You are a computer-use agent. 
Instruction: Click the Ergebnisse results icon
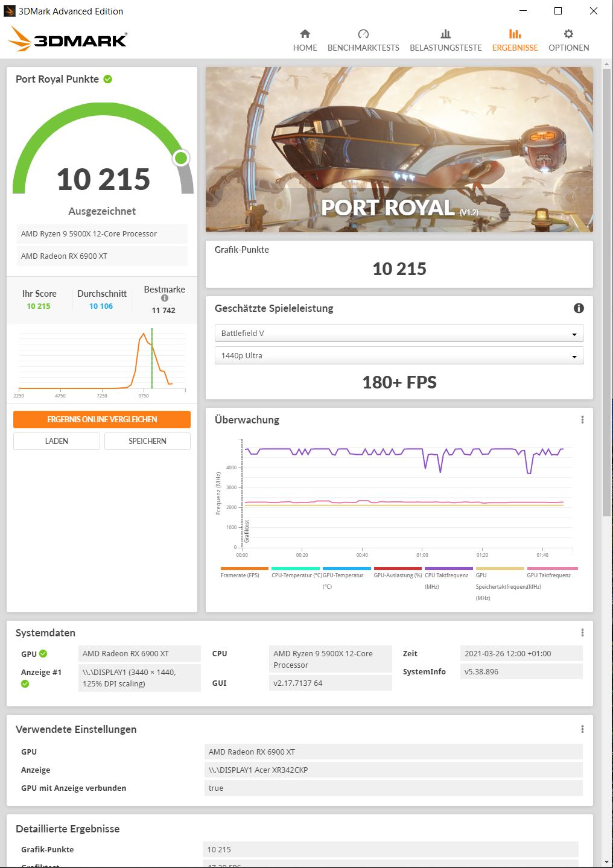(x=515, y=34)
